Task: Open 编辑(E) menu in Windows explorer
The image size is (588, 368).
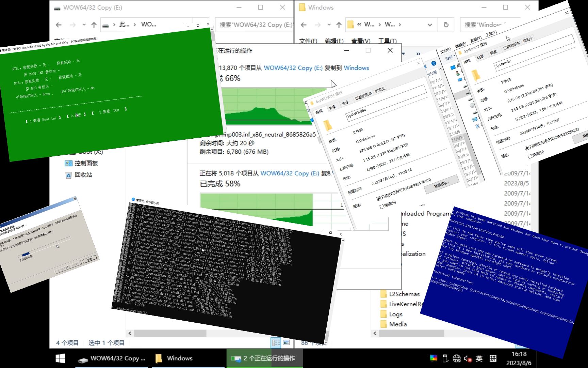Action: tap(334, 41)
